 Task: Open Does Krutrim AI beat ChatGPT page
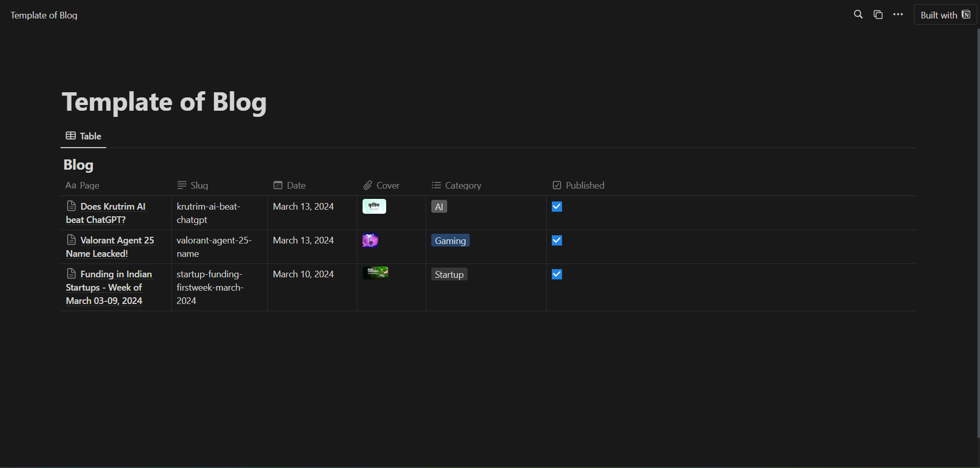coord(106,213)
